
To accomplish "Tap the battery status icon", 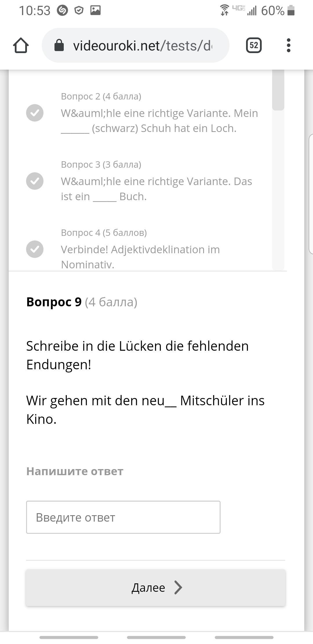I will (291, 11).
